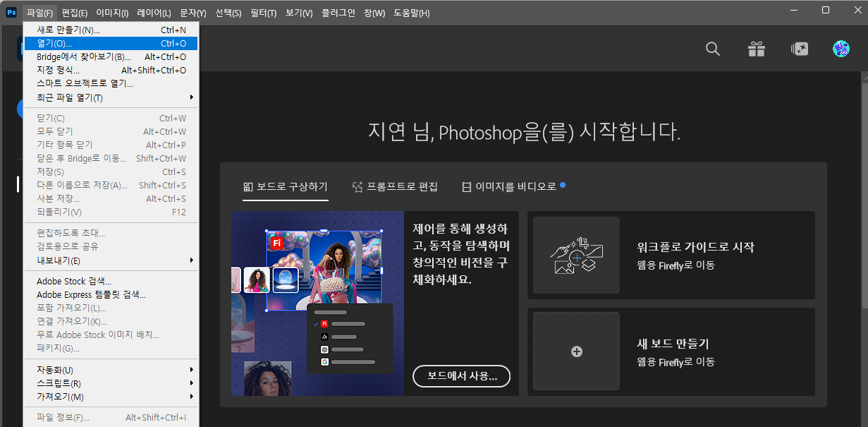This screenshot has width=868, height=427.
Task: Click 편집하도록 초대... entry
Action: pos(111,233)
